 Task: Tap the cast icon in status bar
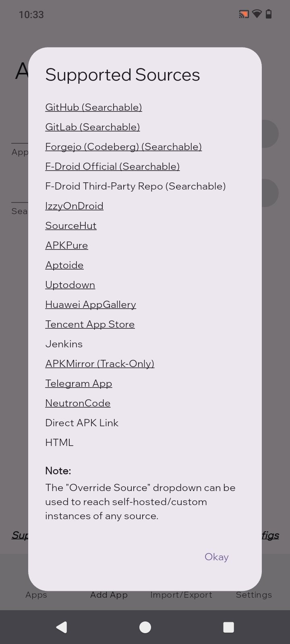coord(244,14)
